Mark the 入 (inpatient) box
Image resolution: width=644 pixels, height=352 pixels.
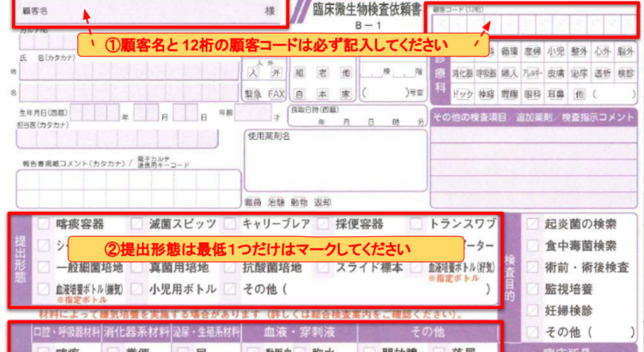253,73
